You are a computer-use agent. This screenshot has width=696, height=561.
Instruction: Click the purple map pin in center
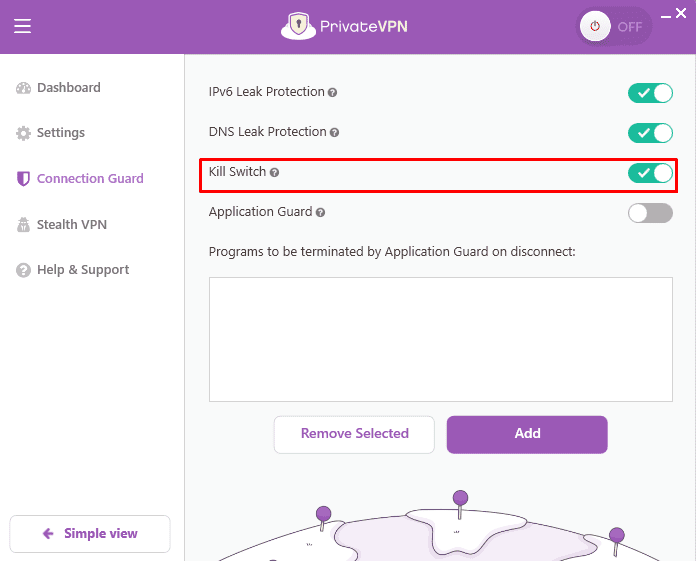click(460, 498)
